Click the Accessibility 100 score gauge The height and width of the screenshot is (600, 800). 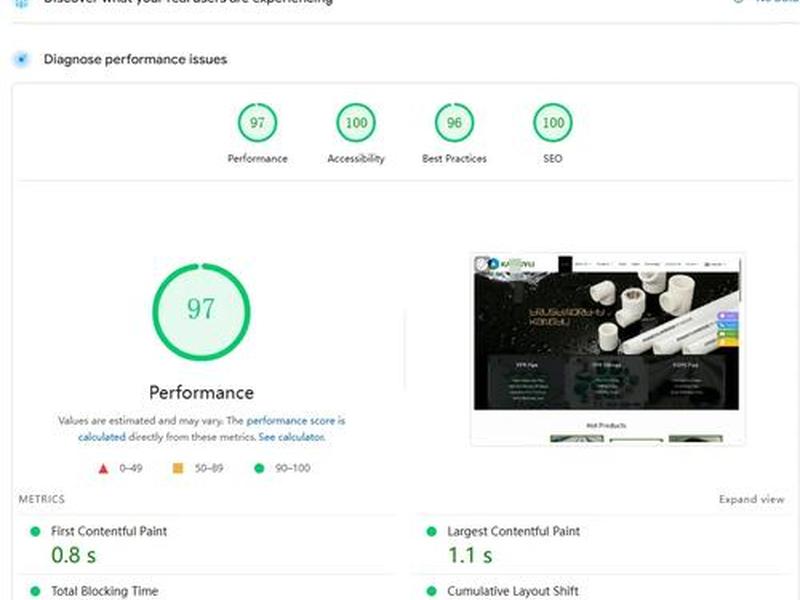point(356,122)
